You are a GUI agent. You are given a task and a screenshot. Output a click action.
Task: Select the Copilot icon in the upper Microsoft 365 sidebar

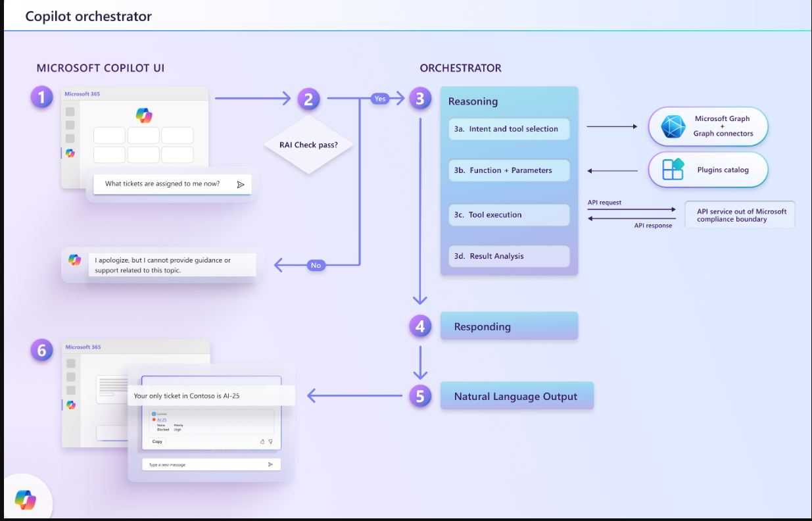tap(70, 153)
